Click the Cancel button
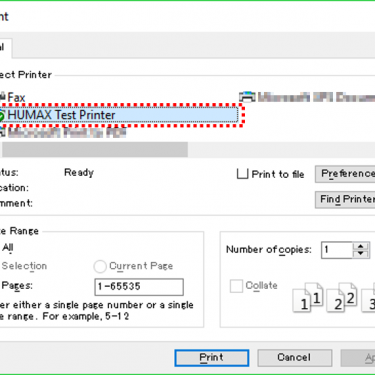This screenshot has width=375, height=375. click(x=295, y=358)
